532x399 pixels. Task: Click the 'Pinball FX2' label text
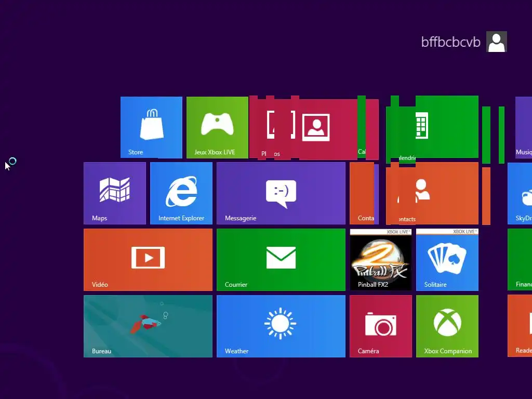pos(373,285)
